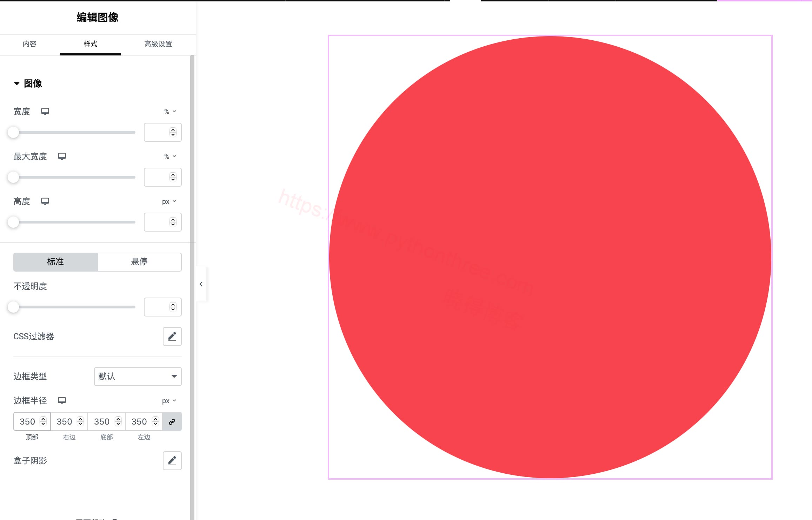
Task: Select the 标准 state toggle
Action: (x=55, y=262)
